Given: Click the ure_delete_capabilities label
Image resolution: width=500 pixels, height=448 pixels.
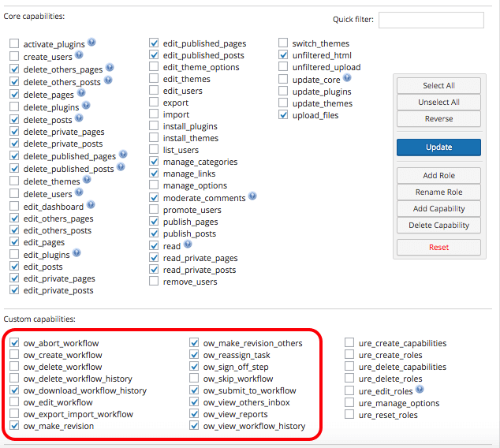Looking at the screenshot, I should (x=402, y=367).
